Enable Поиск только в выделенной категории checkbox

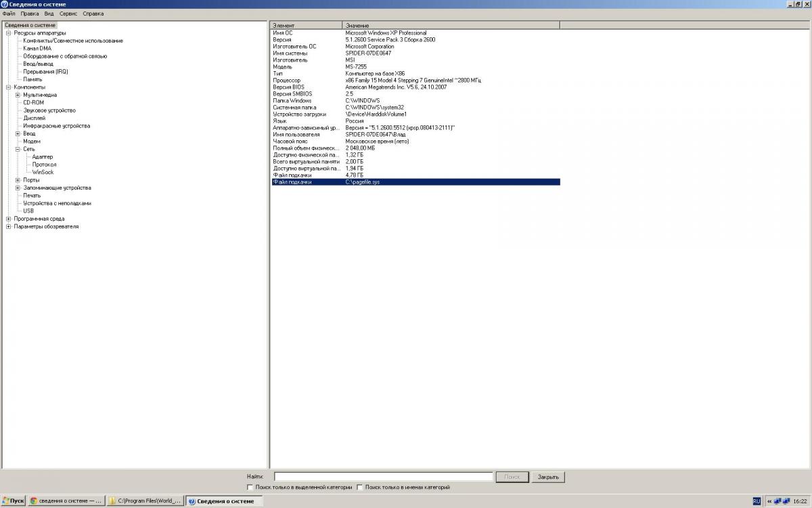[x=250, y=487]
